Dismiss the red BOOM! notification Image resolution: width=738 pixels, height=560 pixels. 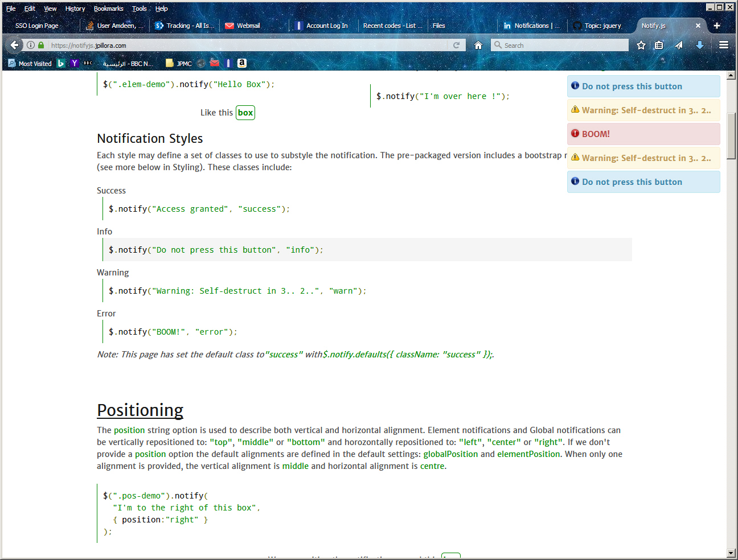[x=643, y=134]
